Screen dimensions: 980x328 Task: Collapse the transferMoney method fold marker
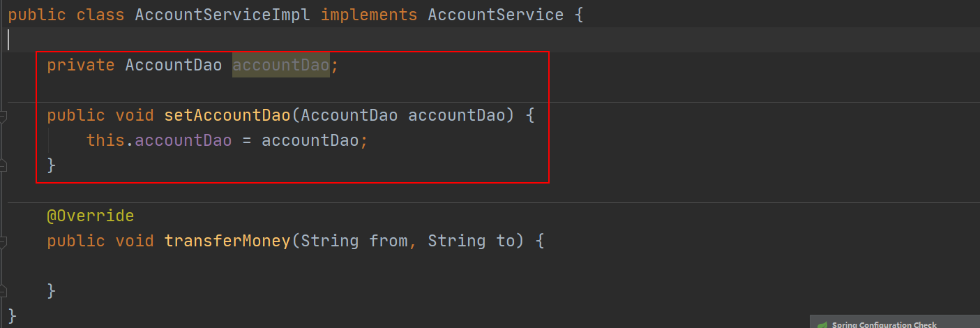(x=3, y=241)
